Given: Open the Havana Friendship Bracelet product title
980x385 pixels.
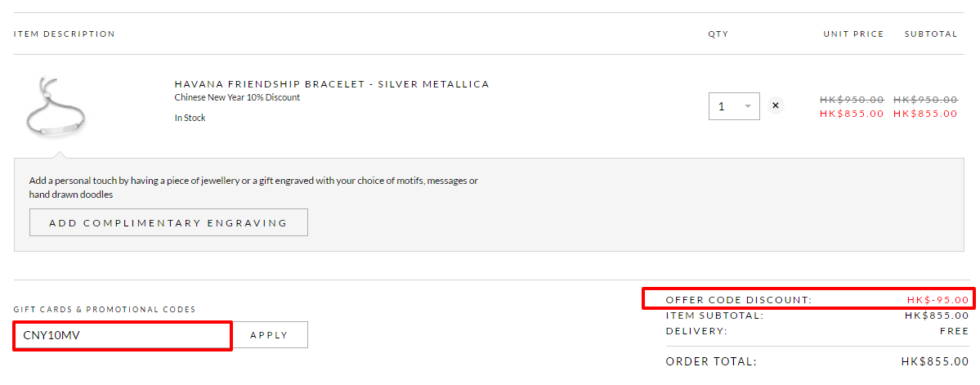Looking at the screenshot, I should [x=331, y=84].
